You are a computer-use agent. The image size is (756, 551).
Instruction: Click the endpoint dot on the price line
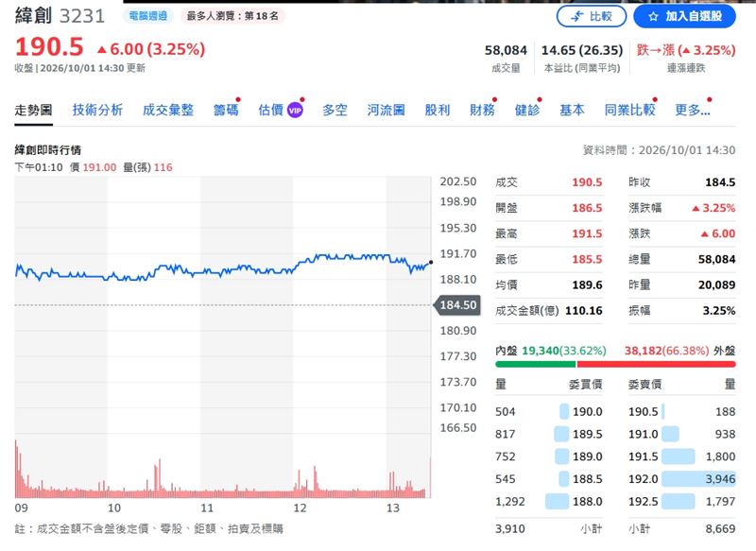click(431, 262)
